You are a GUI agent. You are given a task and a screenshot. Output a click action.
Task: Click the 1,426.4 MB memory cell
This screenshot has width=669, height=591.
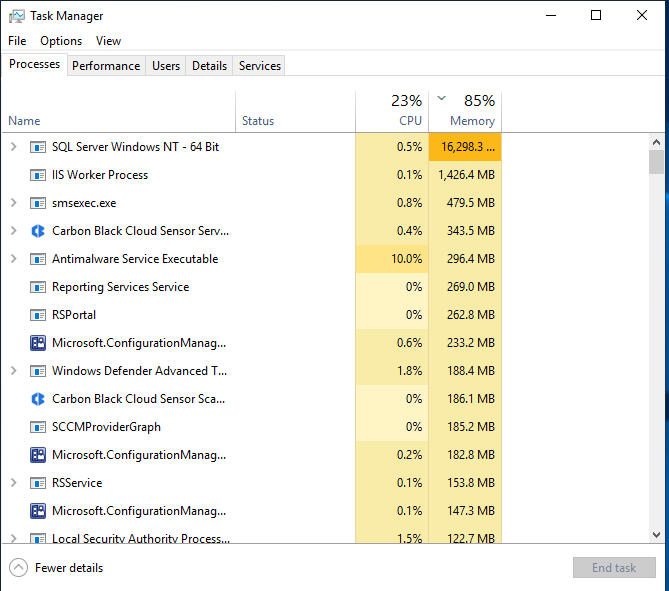point(465,175)
